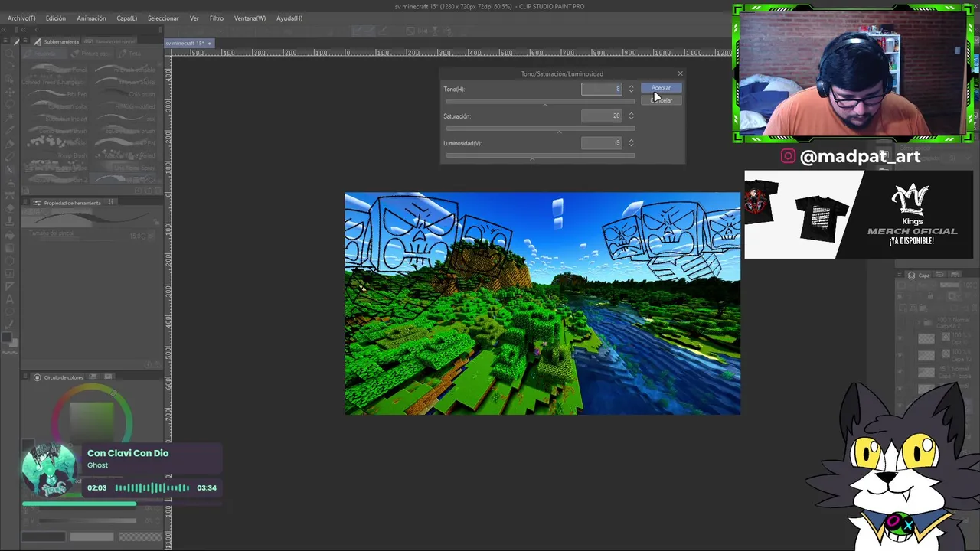Select the Thisp Brush sub tool

56,155
